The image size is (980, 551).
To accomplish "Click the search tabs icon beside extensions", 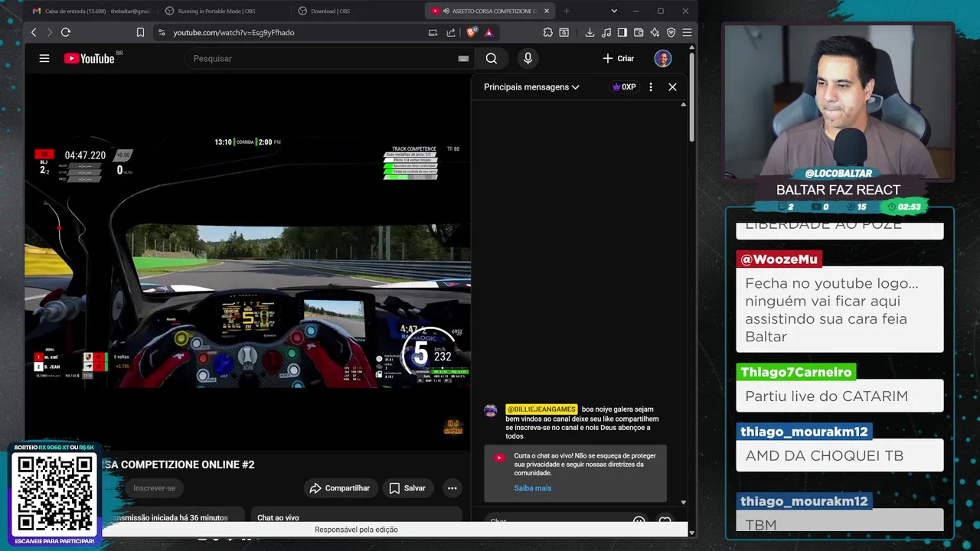I will (x=564, y=32).
